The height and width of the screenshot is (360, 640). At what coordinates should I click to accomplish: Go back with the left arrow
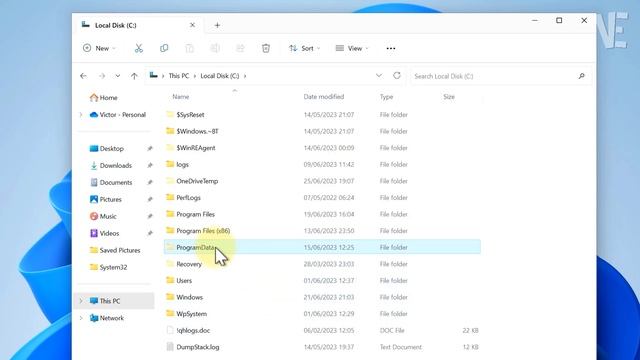[84, 76]
